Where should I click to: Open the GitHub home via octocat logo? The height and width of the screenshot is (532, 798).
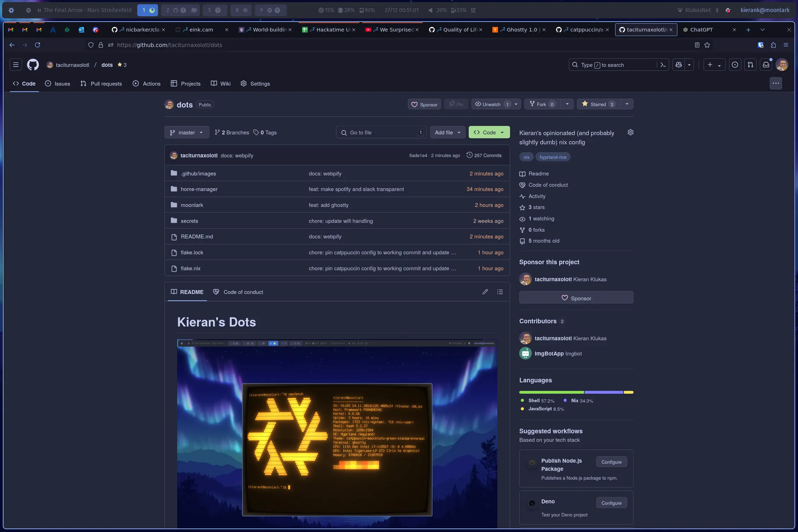click(32, 65)
